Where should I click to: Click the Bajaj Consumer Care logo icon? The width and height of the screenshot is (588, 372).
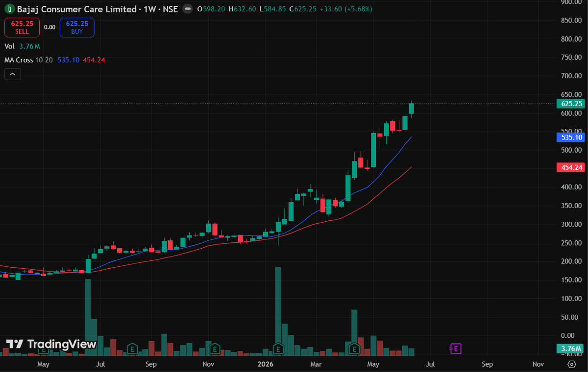click(9, 9)
